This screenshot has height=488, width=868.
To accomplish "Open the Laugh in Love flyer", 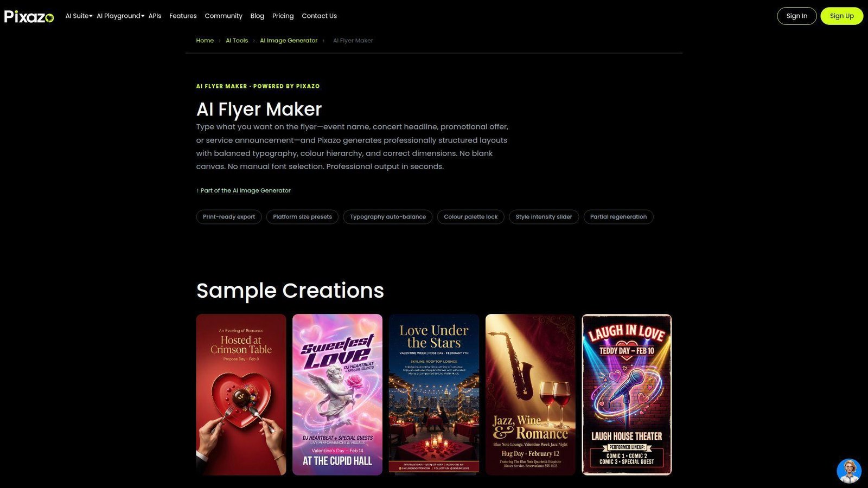I will coord(627,395).
